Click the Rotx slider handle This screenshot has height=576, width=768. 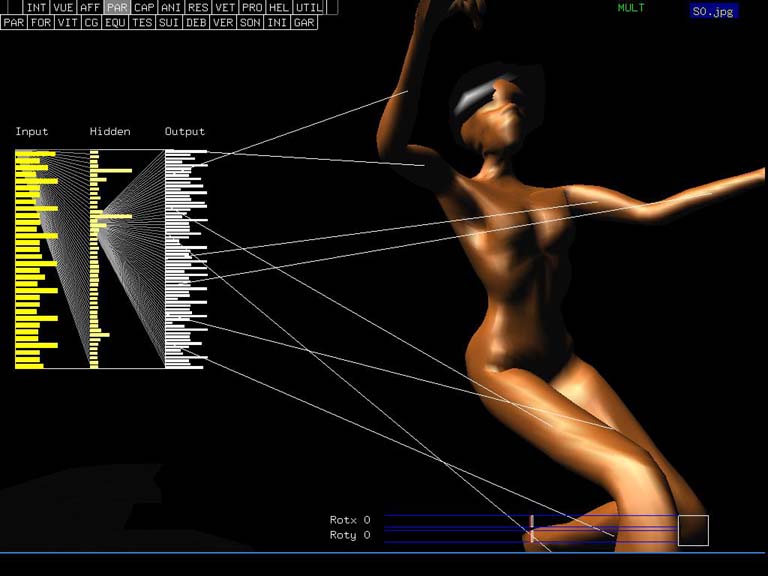531,521
